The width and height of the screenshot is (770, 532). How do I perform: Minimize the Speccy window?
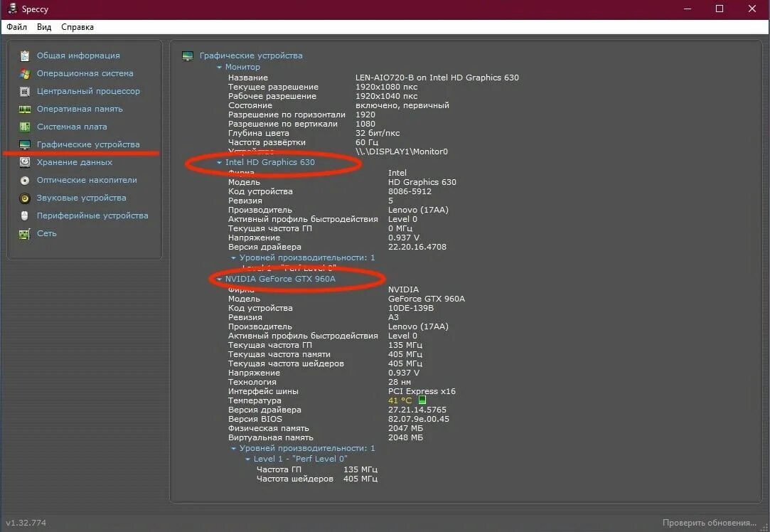tap(688, 9)
